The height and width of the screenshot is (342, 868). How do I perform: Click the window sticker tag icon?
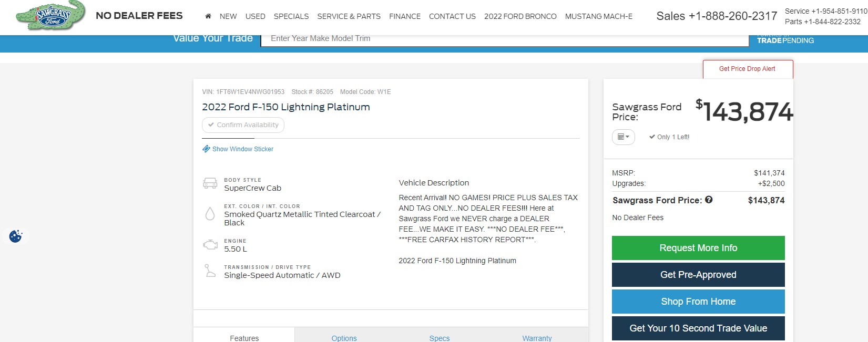(x=206, y=149)
